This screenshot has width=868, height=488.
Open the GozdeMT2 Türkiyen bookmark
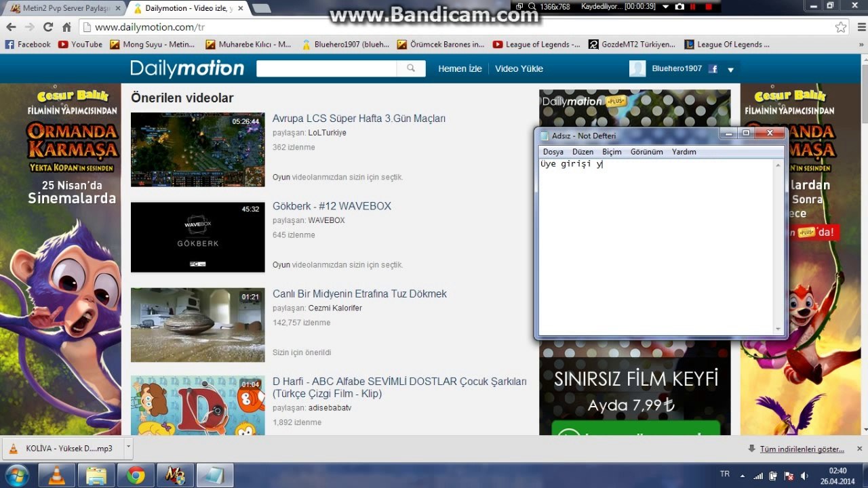pyautogui.click(x=632, y=45)
